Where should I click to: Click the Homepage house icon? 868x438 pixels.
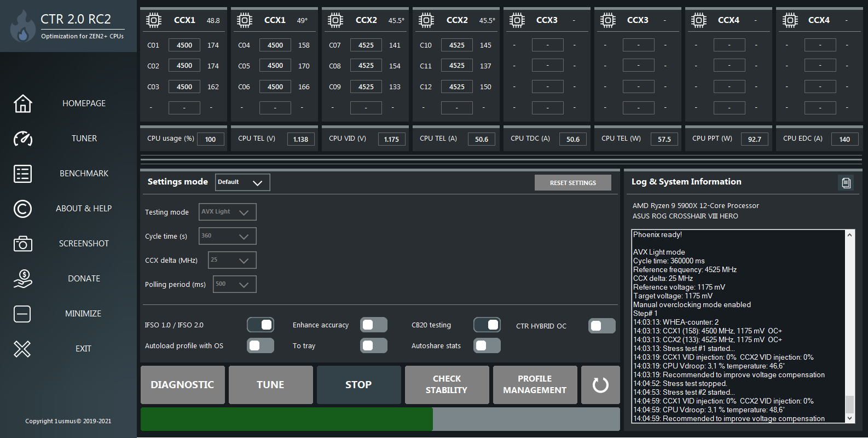click(x=22, y=103)
